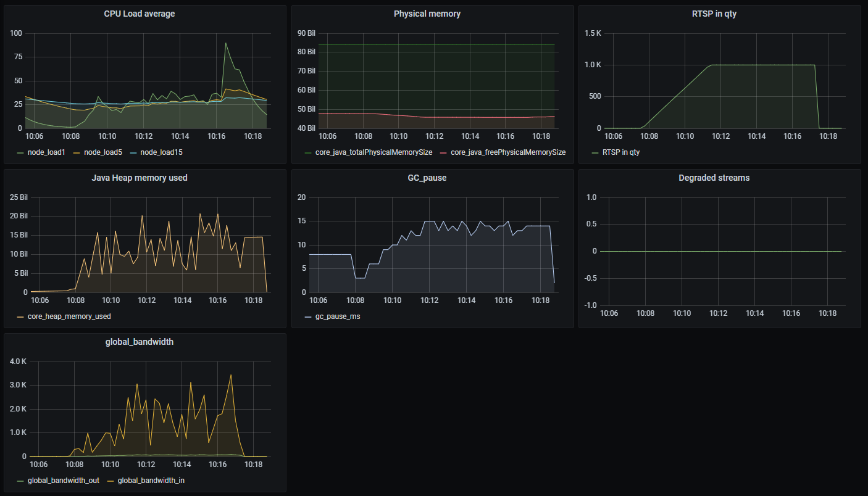The width and height of the screenshot is (868, 496).
Task: Open the CPU Load average panel title menu
Action: [x=140, y=14]
